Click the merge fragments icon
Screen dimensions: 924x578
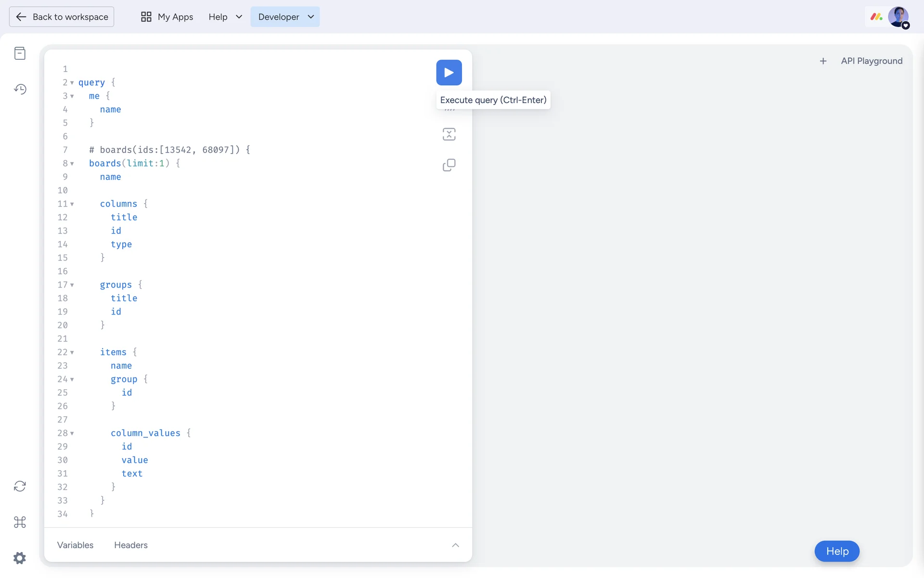(449, 134)
